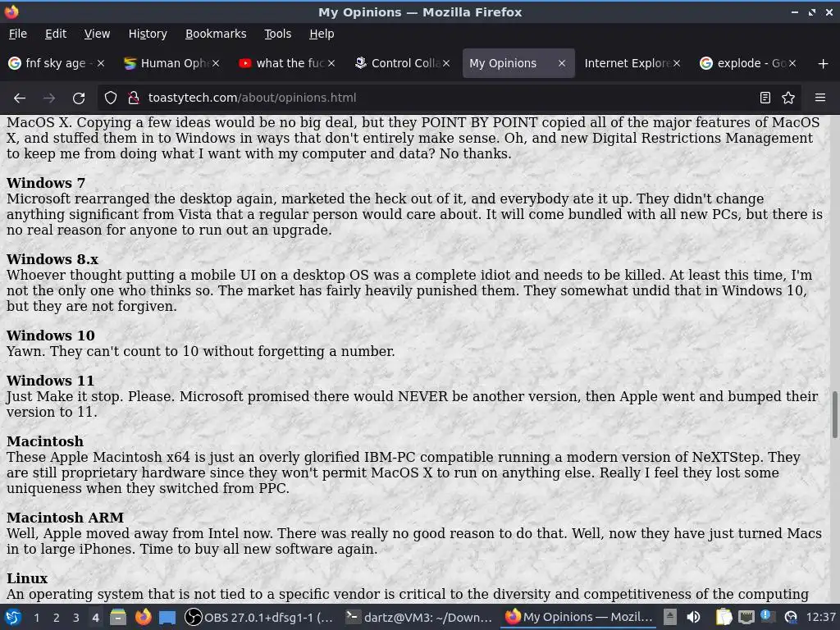Click 'My Opinions — Mozil...' taskbar entry
This screenshot has height=630, width=840.
pyautogui.click(x=578, y=617)
